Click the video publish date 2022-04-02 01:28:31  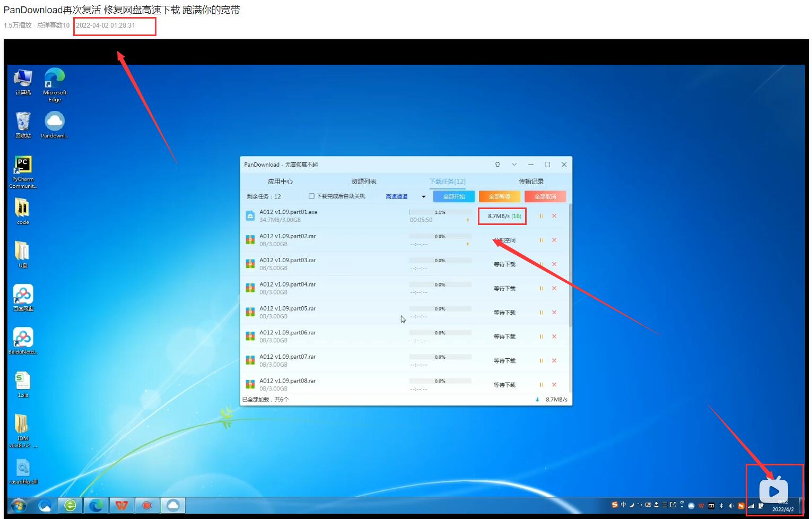pos(106,25)
